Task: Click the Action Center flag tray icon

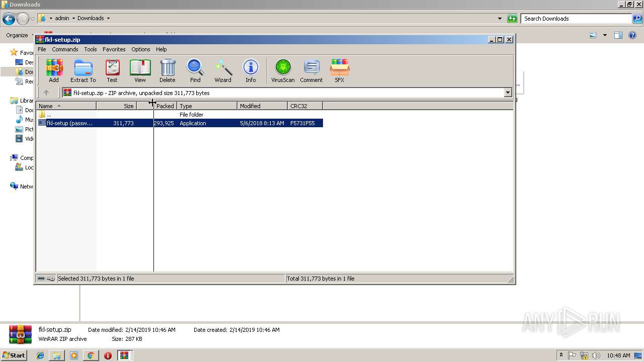Action: click(x=572, y=355)
